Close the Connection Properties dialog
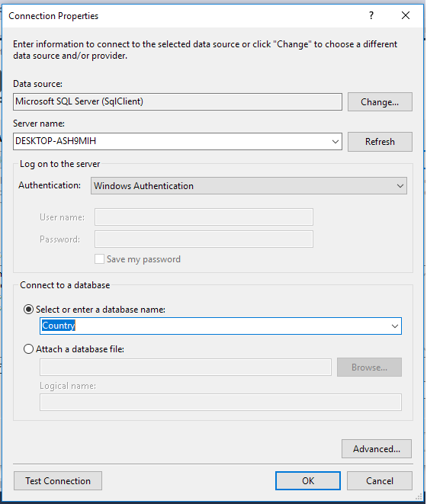Screen dimensions: 427x504 406,15
